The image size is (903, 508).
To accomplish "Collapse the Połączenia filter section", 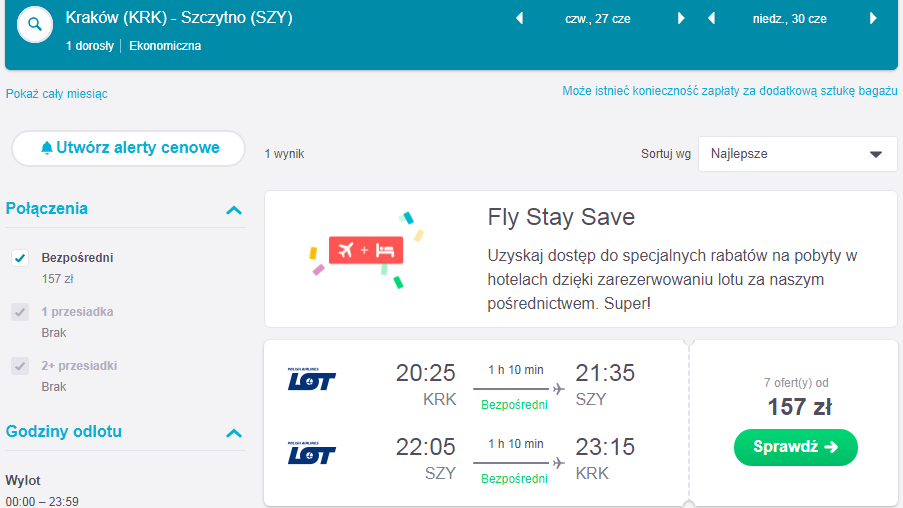I will pyautogui.click(x=234, y=210).
